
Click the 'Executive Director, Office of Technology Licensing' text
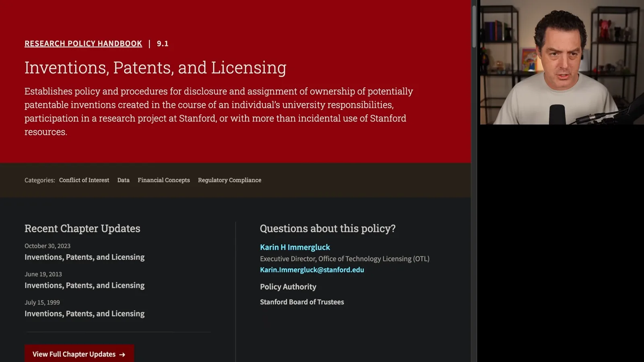point(345,259)
